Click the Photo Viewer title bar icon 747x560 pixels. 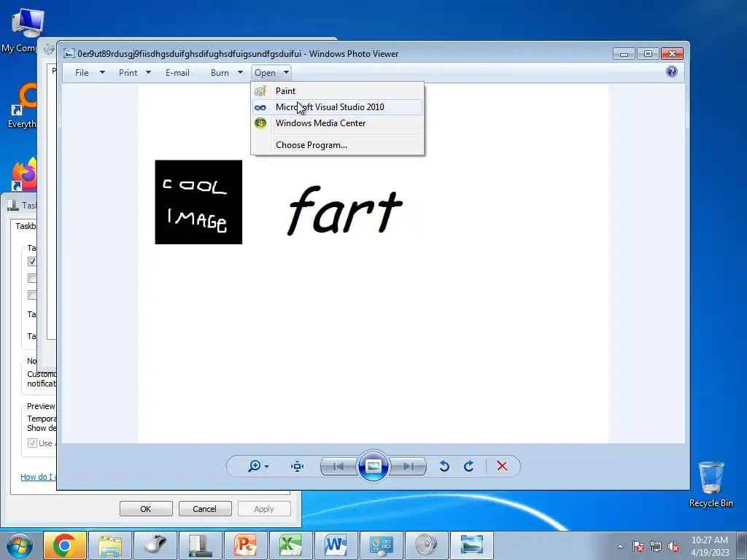click(x=69, y=53)
